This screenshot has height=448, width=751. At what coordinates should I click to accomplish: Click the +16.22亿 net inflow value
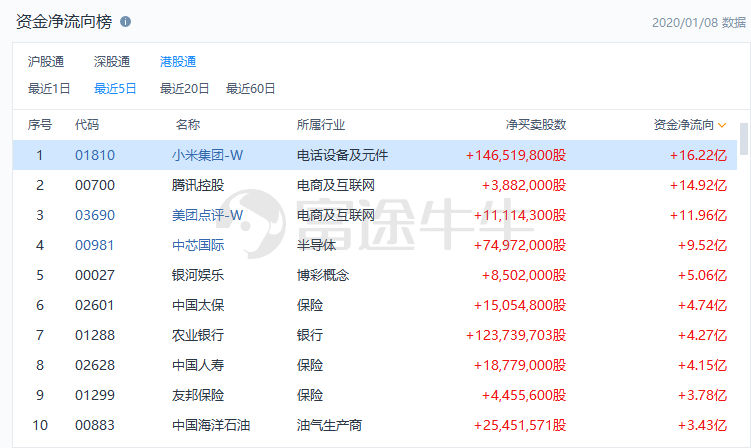click(x=698, y=155)
